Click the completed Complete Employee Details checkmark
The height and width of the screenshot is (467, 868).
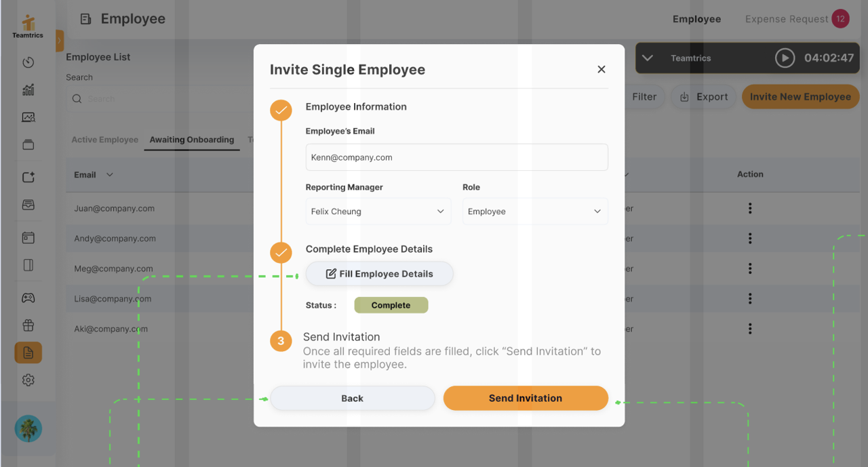click(x=281, y=252)
